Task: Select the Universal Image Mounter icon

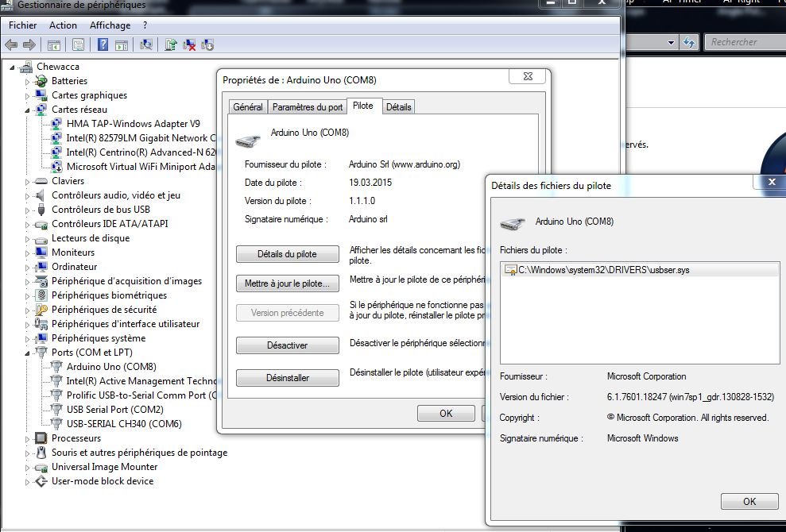Action: point(41,468)
